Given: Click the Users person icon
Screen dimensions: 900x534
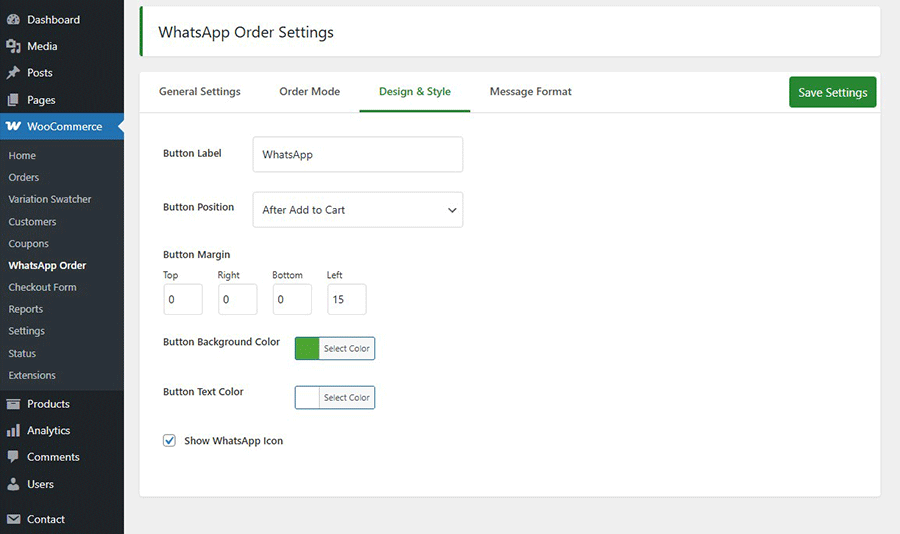Looking at the screenshot, I should coord(13,484).
